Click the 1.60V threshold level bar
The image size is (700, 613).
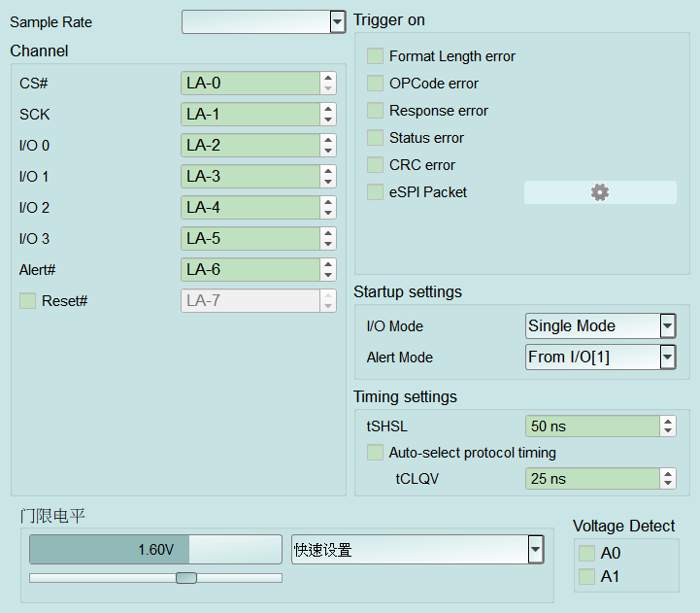click(x=155, y=549)
